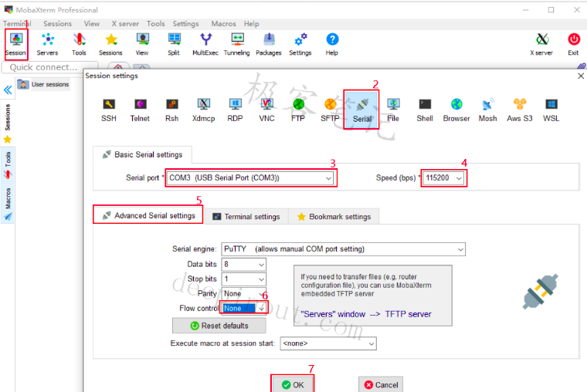
Task: Open the Terminal menu
Action: pyautogui.click(x=17, y=24)
